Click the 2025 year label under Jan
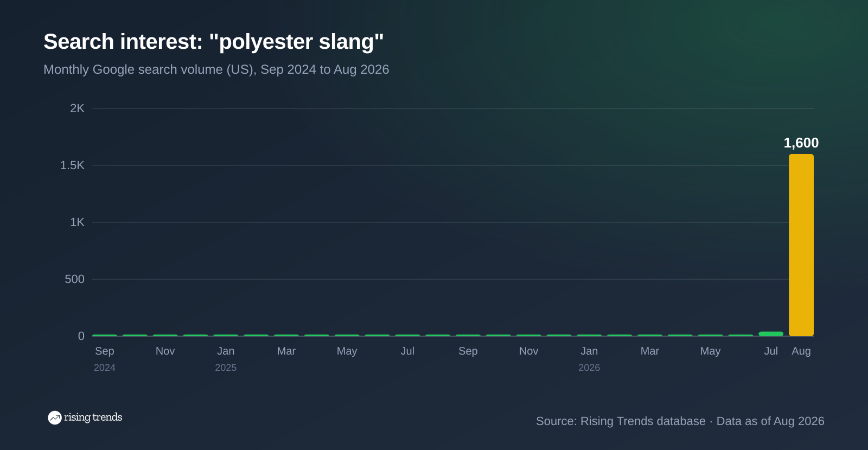This screenshot has width=868, height=450. pyautogui.click(x=226, y=368)
